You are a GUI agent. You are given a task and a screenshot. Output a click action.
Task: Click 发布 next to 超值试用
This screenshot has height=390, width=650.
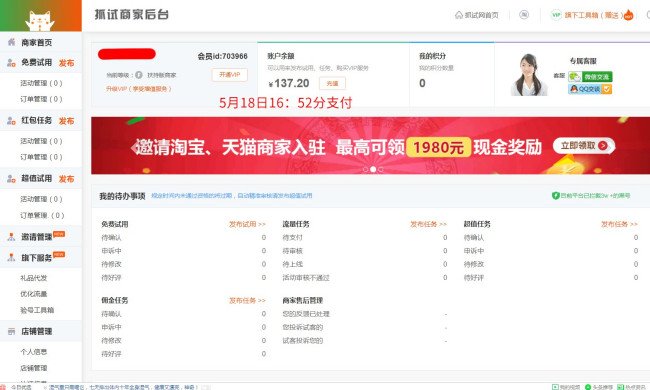point(66,179)
